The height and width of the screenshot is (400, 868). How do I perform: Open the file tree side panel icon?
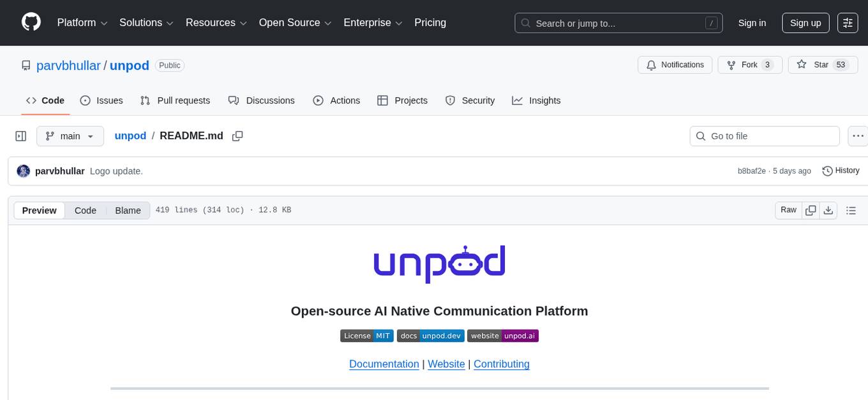[20, 135]
